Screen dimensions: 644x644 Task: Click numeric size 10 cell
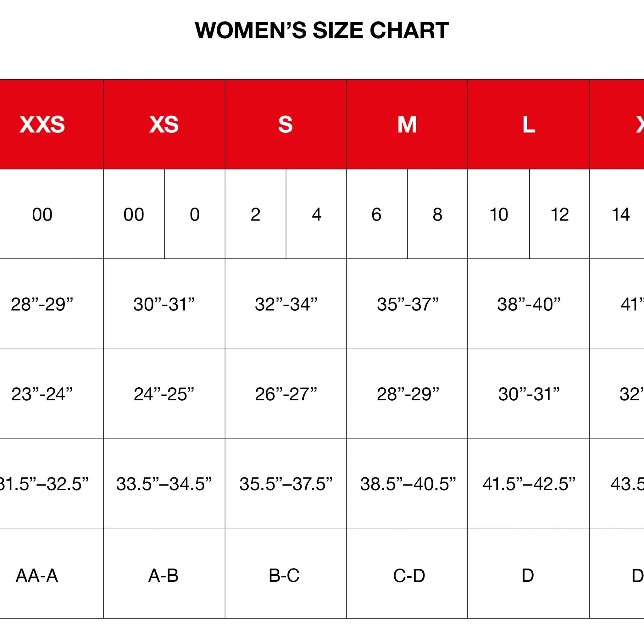499,214
